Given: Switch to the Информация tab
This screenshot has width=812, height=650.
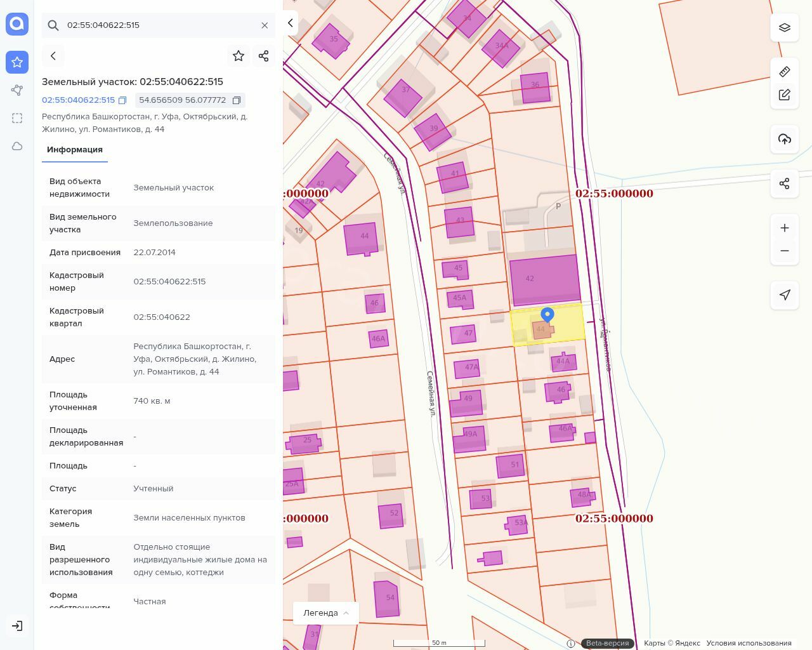Looking at the screenshot, I should click(75, 150).
